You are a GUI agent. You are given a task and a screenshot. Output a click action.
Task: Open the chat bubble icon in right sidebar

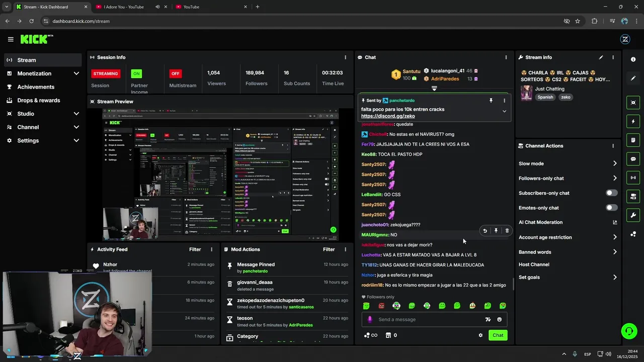pos(633,159)
